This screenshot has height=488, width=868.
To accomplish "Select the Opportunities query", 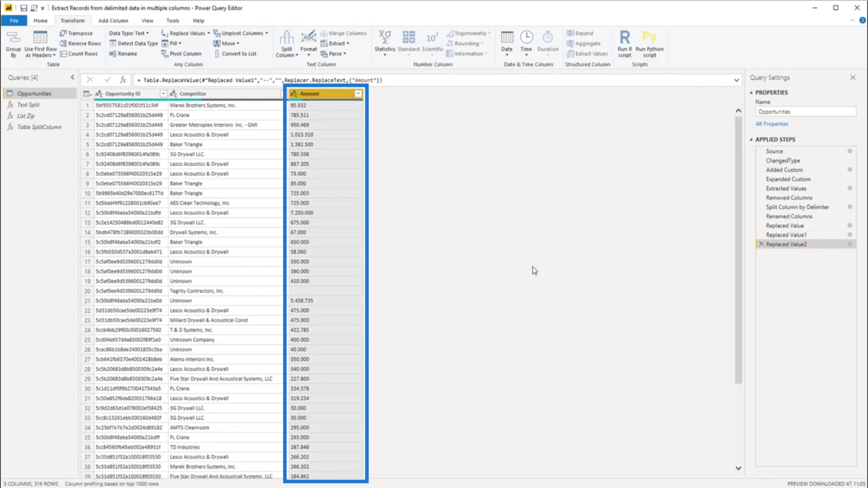I will click(x=39, y=93).
